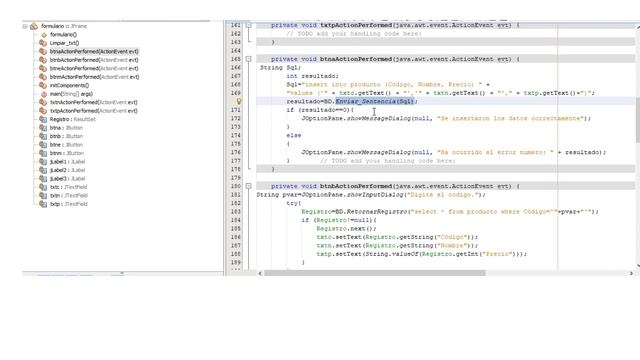Click the "Digite el codigo." input dialog string
640x360 pixels.
[x=442, y=195]
